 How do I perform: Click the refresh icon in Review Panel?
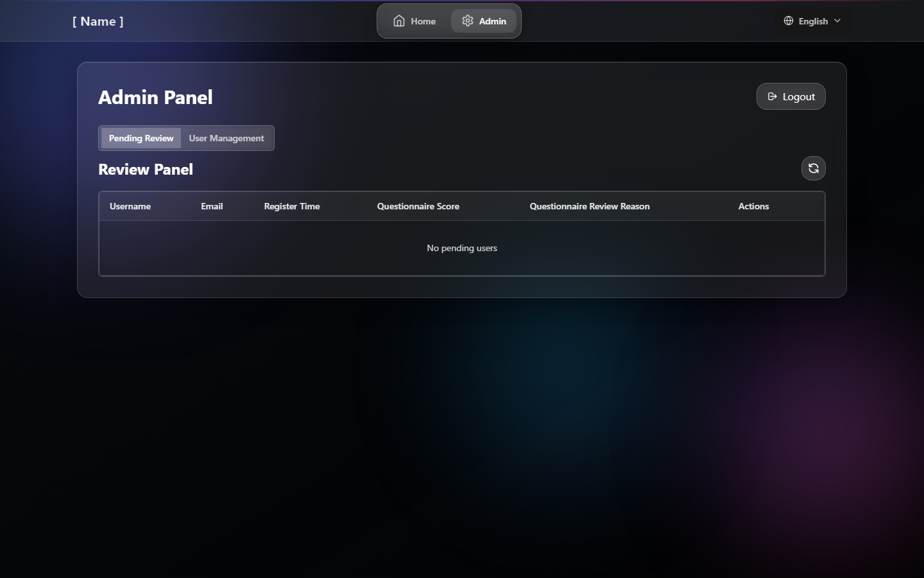tap(813, 168)
